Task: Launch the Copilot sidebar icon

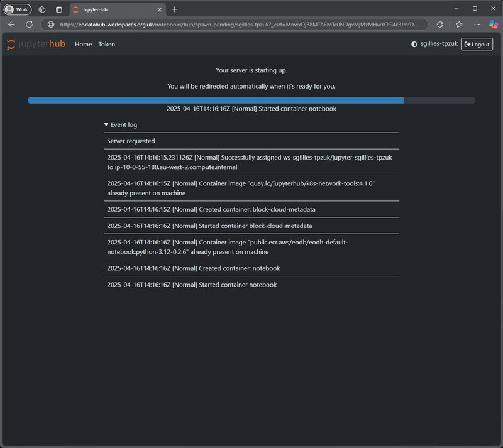Action: click(494, 24)
